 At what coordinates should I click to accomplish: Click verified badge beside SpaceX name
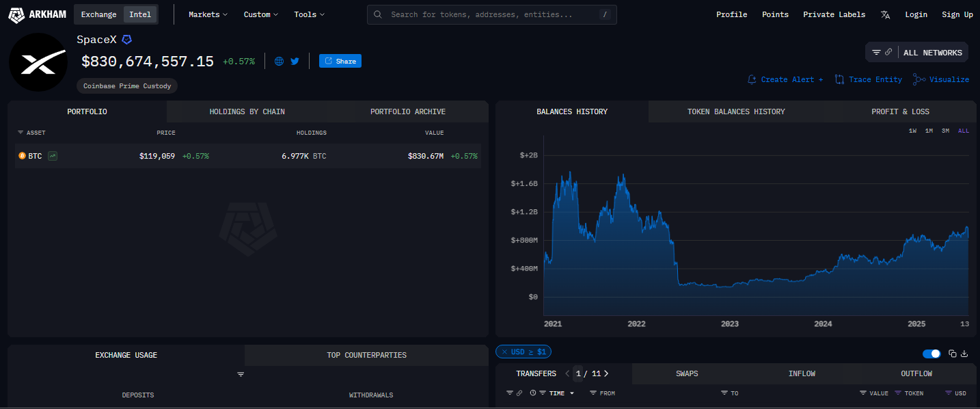(126, 40)
